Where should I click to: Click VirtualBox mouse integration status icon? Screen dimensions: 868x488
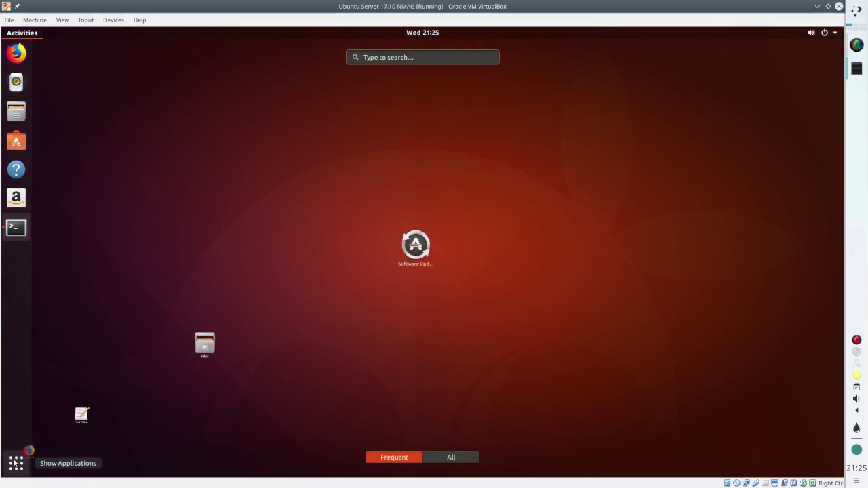[803, 483]
